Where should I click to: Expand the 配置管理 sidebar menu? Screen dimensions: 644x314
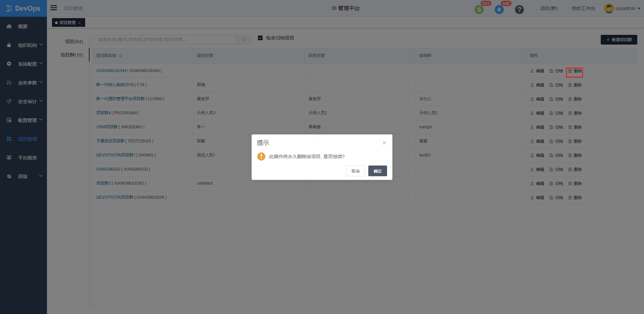coord(23,120)
